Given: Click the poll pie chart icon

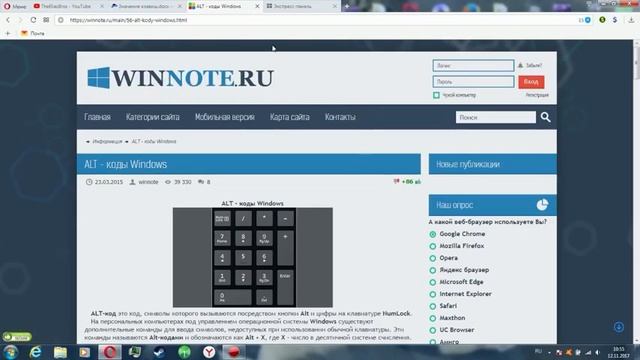Looking at the screenshot, I should [x=542, y=204].
